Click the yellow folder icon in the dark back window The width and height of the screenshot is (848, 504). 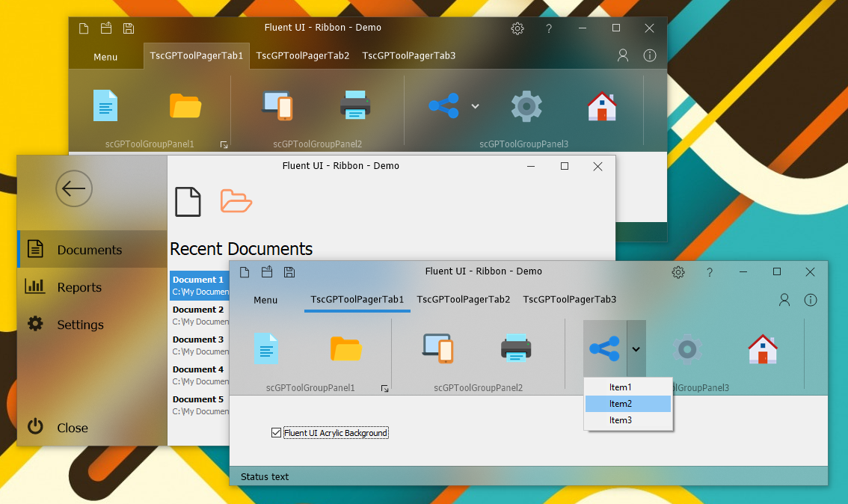click(185, 105)
